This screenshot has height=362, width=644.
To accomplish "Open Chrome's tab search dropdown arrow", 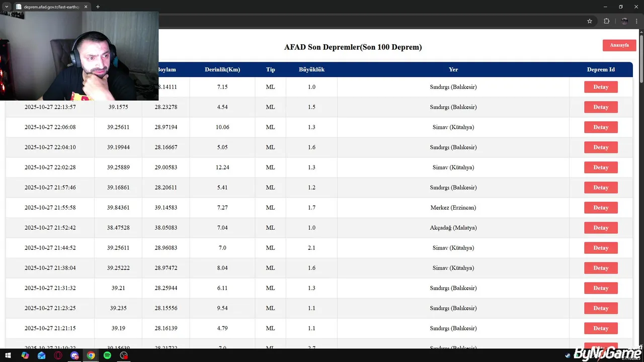I will (x=7, y=7).
